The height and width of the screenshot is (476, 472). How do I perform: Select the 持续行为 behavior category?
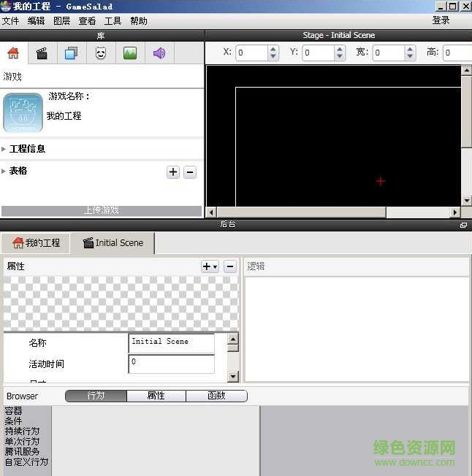tap(22, 431)
